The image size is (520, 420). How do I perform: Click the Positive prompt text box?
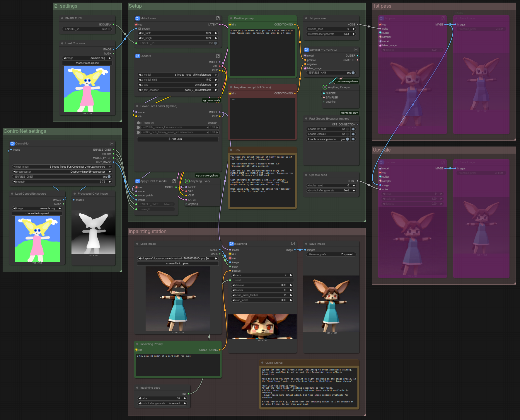tap(262, 52)
